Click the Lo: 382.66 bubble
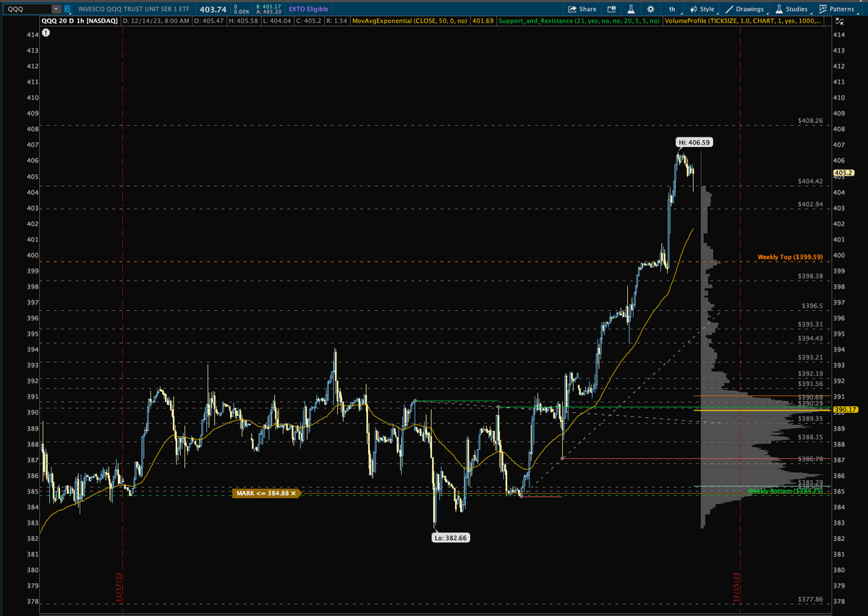 (451, 538)
